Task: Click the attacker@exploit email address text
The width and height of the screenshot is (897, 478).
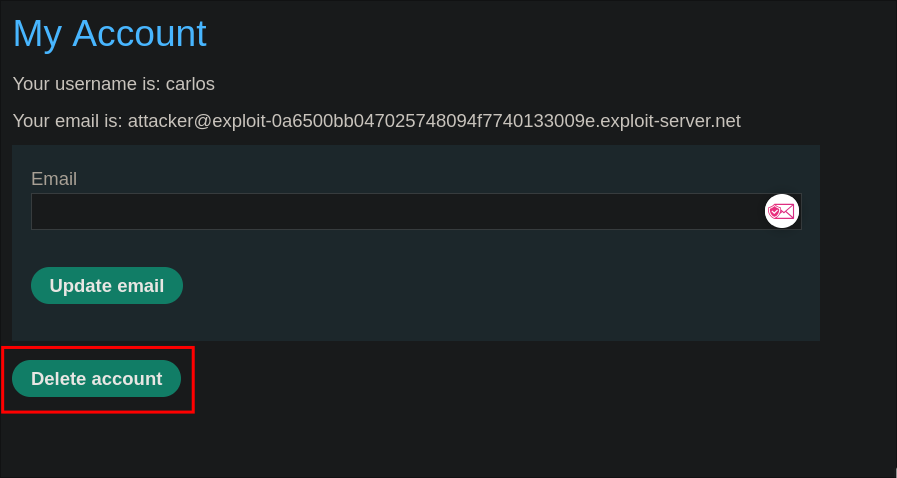Action: [x=434, y=121]
